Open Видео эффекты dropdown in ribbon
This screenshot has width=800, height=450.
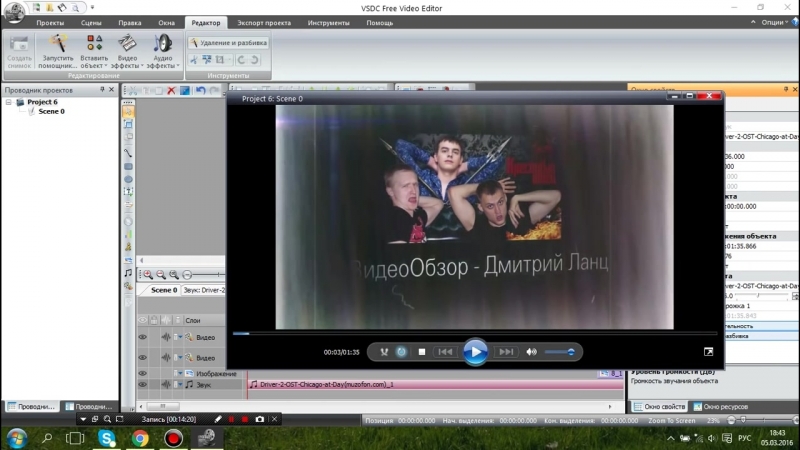[127, 50]
